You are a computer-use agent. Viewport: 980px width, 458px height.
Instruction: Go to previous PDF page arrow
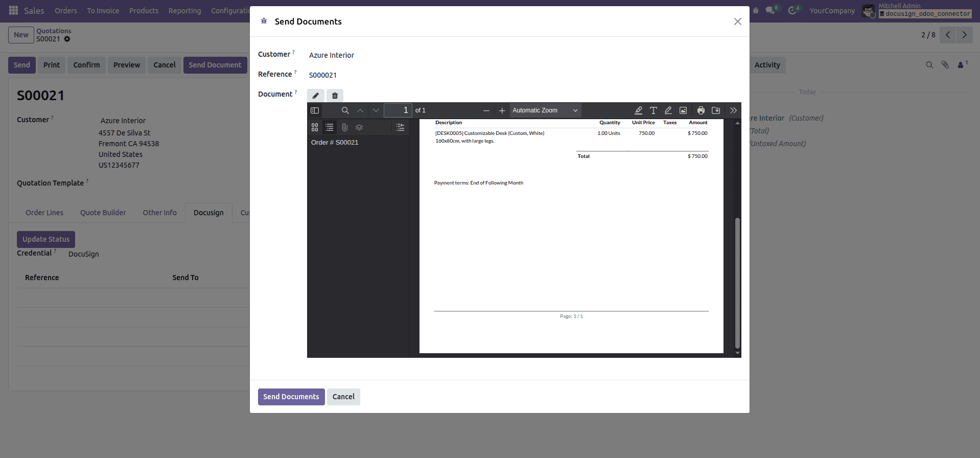[360, 110]
